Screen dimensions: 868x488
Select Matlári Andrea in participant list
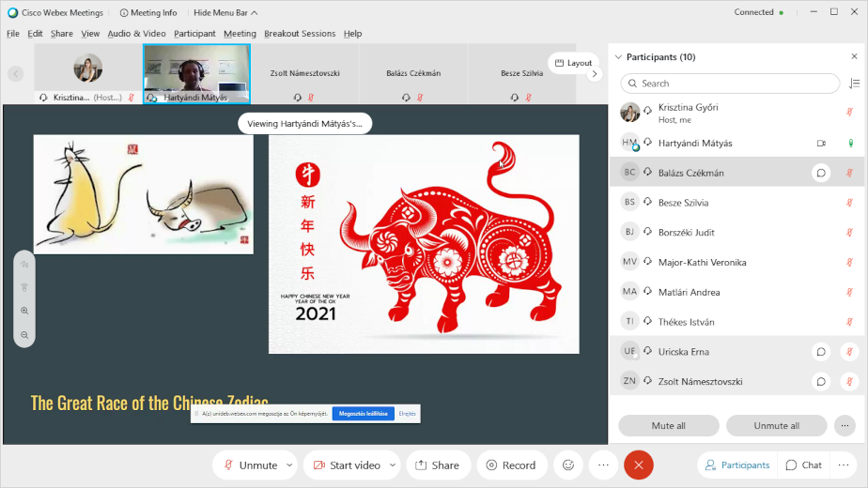pos(738,292)
